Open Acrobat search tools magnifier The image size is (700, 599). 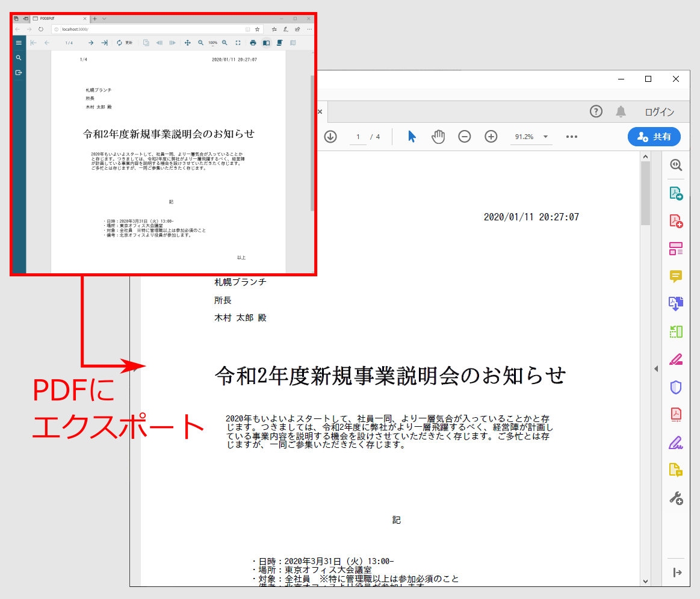pyautogui.click(x=676, y=166)
